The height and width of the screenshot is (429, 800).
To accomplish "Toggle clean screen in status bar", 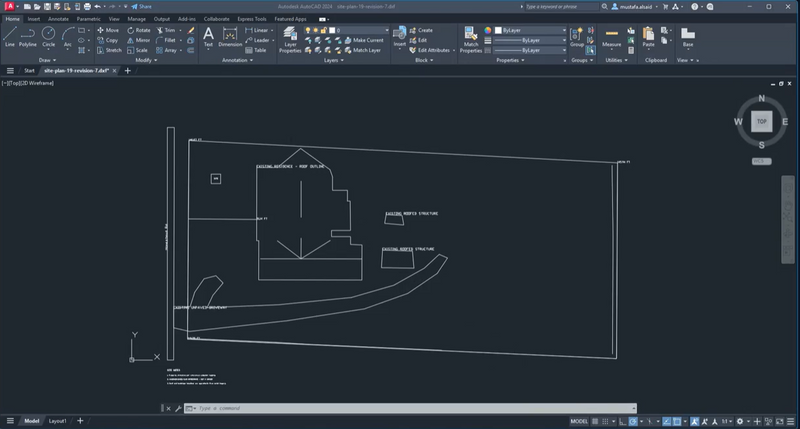I will pos(780,421).
